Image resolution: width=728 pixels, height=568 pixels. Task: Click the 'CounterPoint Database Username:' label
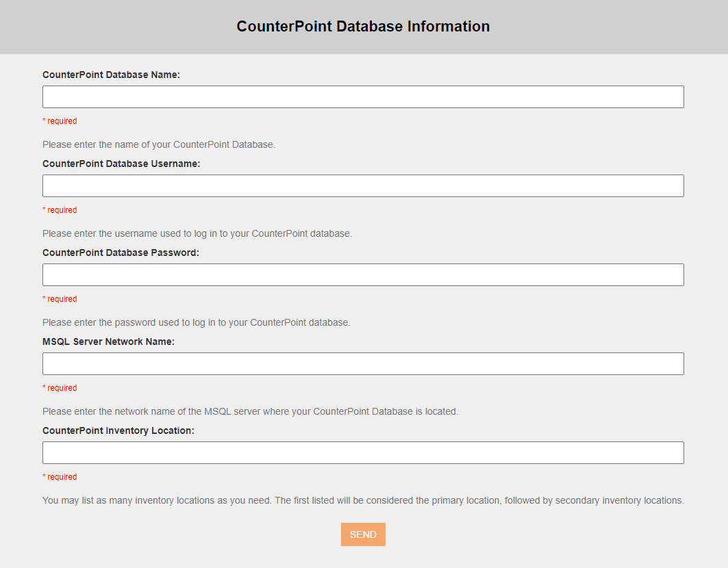121,164
